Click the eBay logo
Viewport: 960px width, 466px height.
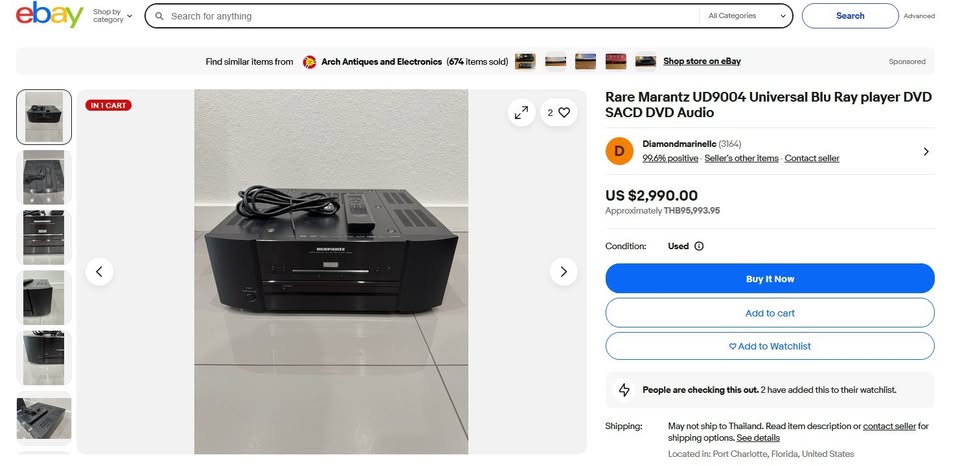click(x=50, y=15)
